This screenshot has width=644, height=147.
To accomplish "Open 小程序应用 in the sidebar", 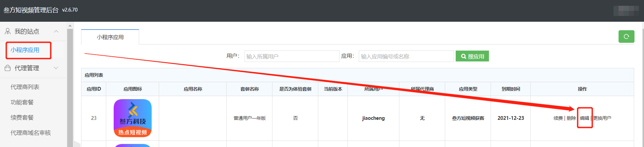I will click(x=25, y=50).
